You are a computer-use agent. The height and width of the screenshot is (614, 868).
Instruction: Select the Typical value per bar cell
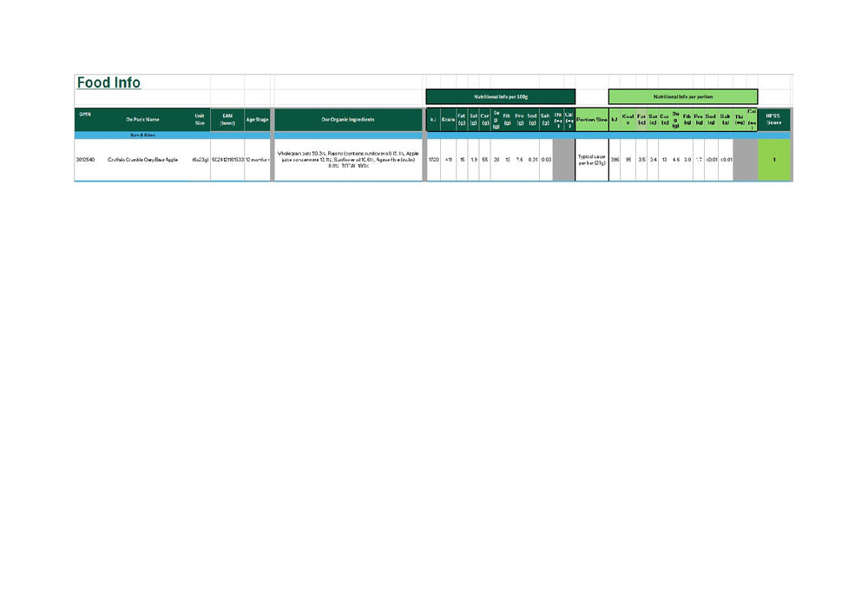(x=591, y=160)
